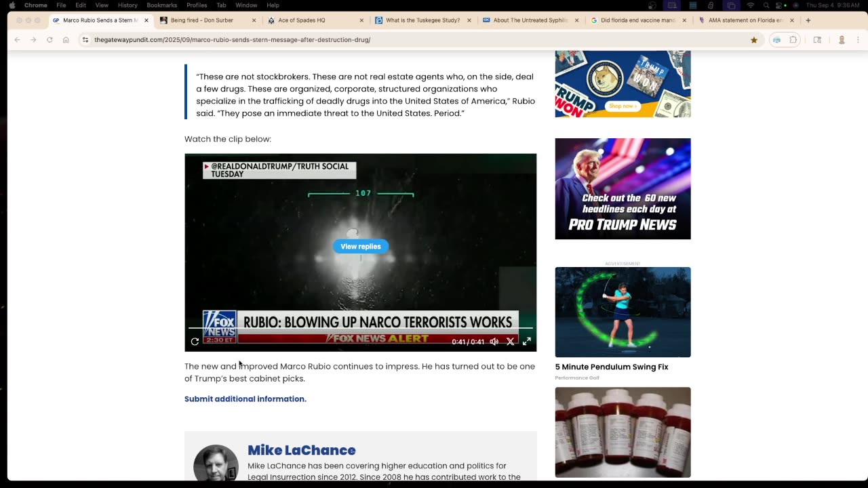The height and width of the screenshot is (488, 868).
Task: Open 5 Minute Pendulum Swing Fix link
Action: (x=612, y=367)
